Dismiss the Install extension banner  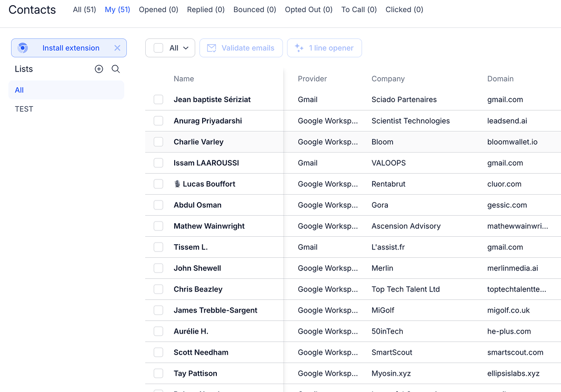pos(117,48)
